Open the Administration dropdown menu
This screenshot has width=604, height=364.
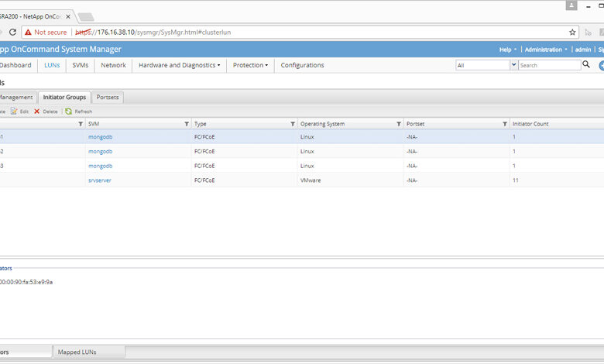coord(546,50)
